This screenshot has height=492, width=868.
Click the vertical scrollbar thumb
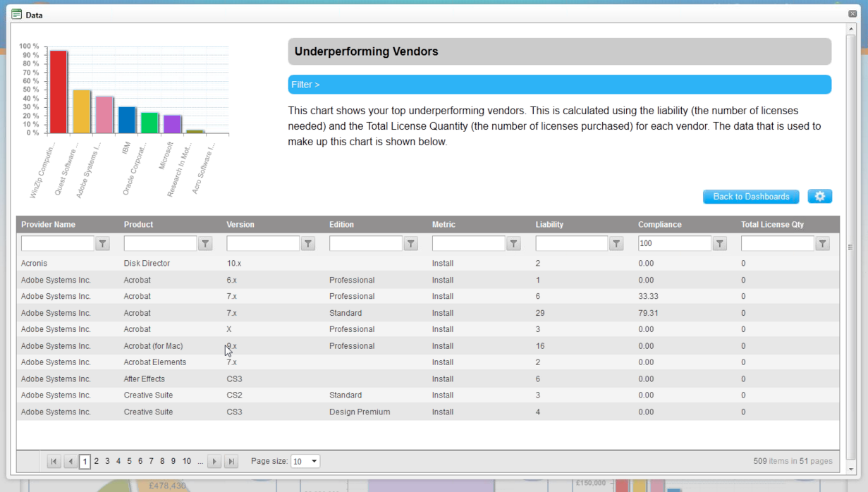click(850, 247)
